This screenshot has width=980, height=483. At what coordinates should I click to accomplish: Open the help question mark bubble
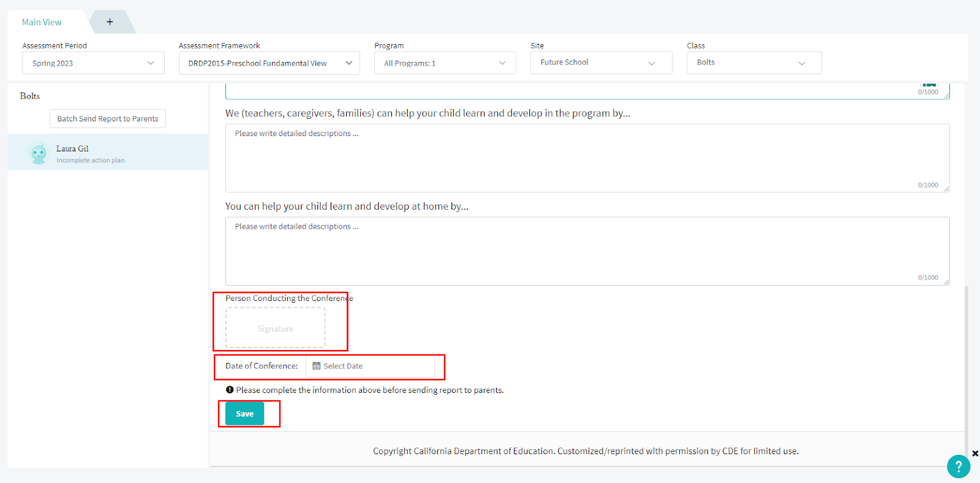click(958, 466)
